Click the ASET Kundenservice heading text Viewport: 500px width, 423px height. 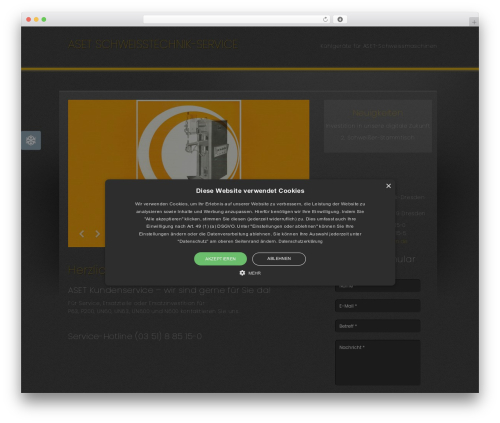(169, 290)
